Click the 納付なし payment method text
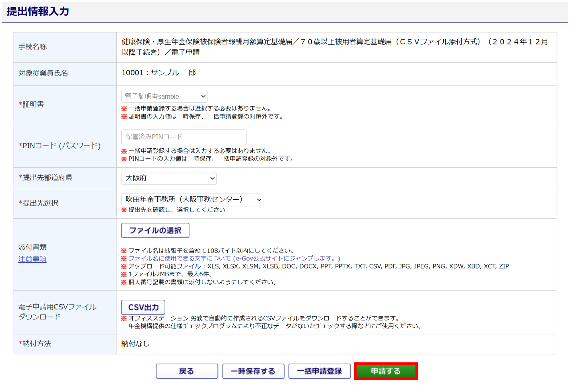Image resolution: width=570 pixels, height=392 pixels. [x=135, y=344]
